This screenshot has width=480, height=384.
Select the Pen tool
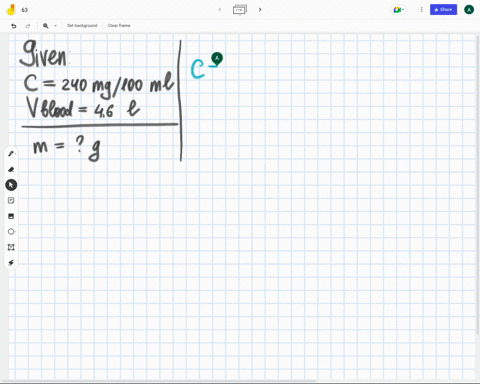tap(11, 154)
